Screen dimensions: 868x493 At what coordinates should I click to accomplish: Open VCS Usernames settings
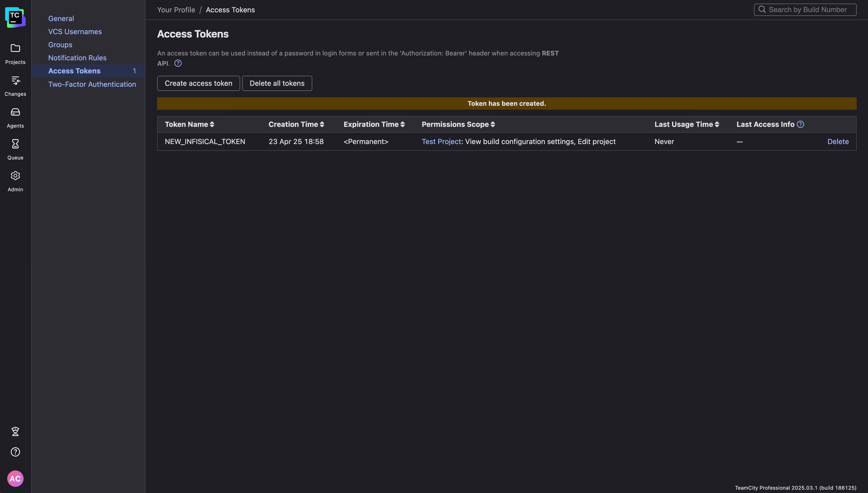pyautogui.click(x=75, y=32)
